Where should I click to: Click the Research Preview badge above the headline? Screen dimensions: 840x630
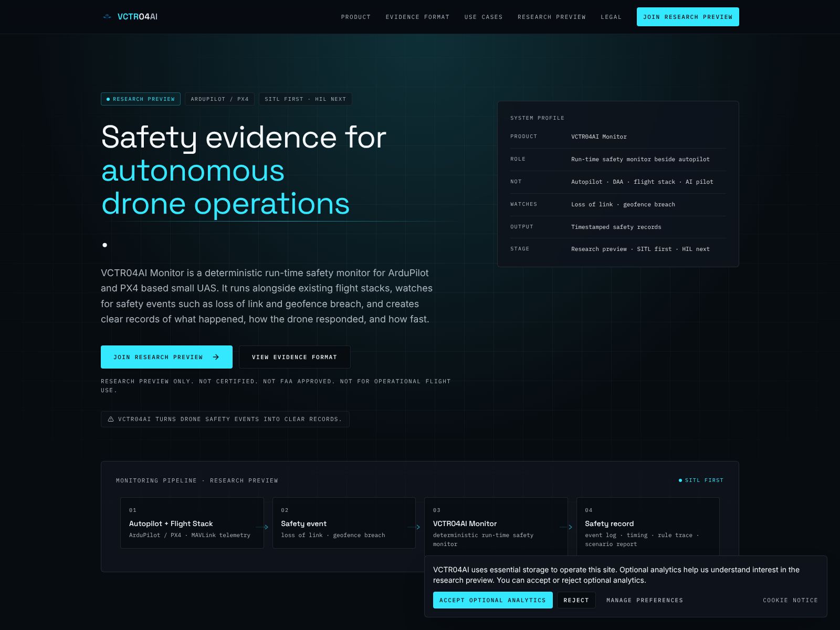[141, 99]
